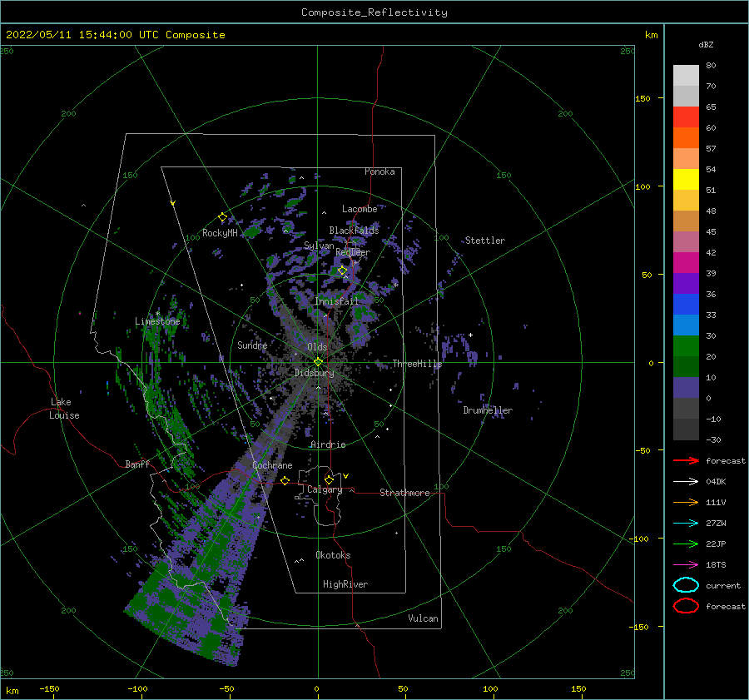Click the Airdrie town label
The height and width of the screenshot is (700, 749).
(x=328, y=444)
